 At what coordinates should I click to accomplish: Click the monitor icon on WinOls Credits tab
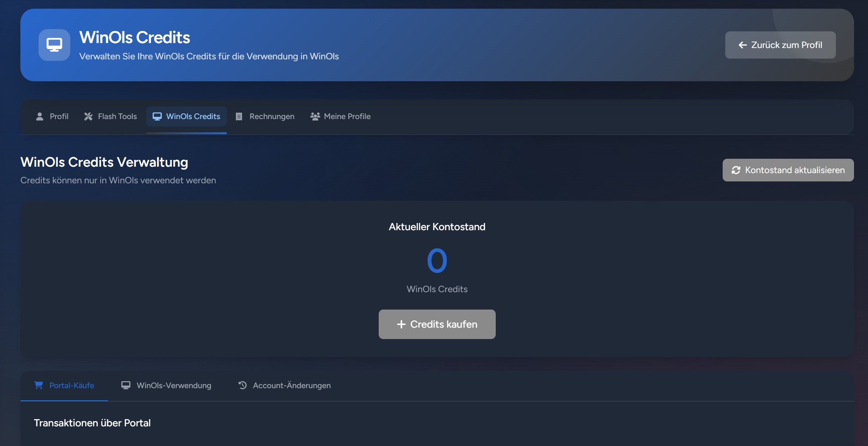(157, 116)
